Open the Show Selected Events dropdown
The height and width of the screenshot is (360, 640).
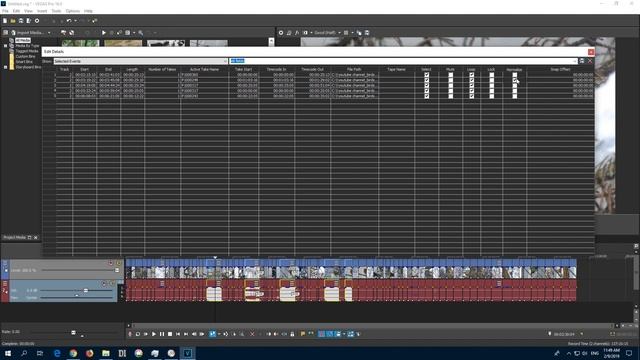140,61
